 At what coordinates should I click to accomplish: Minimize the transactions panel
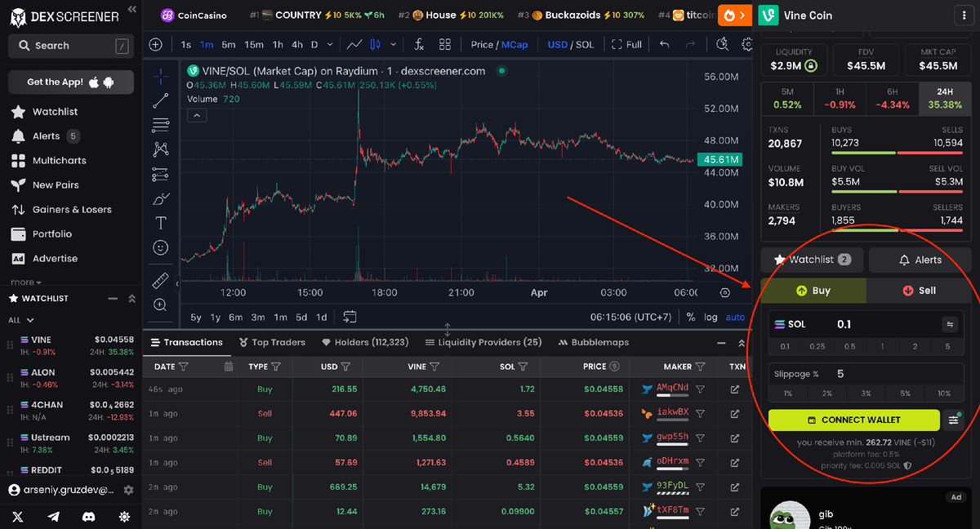coord(721,344)
